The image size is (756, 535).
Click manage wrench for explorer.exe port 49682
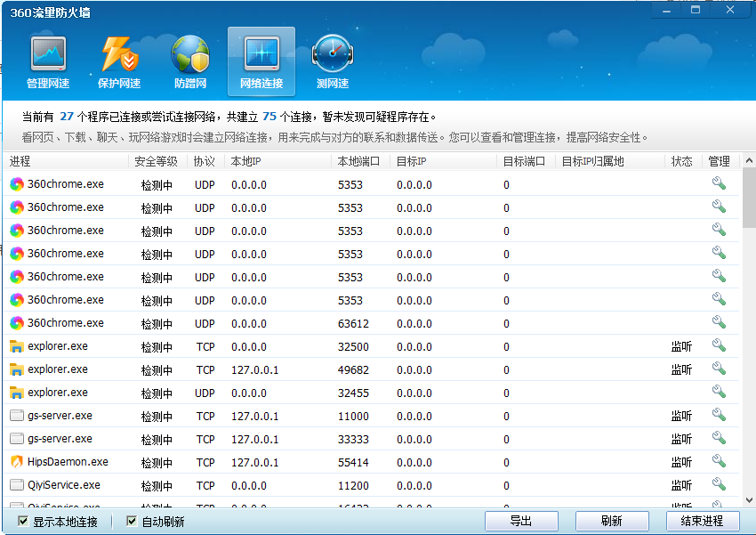tap(719, 368)
